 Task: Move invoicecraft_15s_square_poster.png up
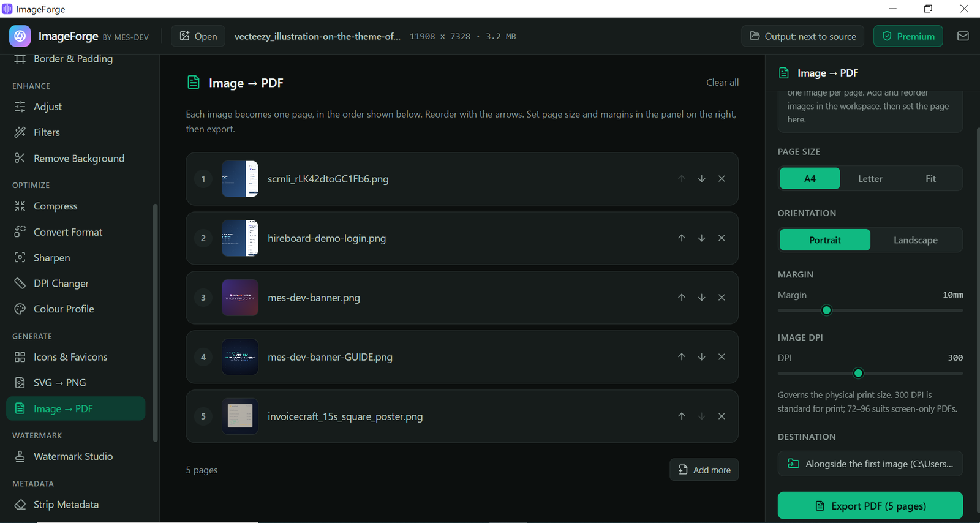pyautogui.click(x=682, y=416)
